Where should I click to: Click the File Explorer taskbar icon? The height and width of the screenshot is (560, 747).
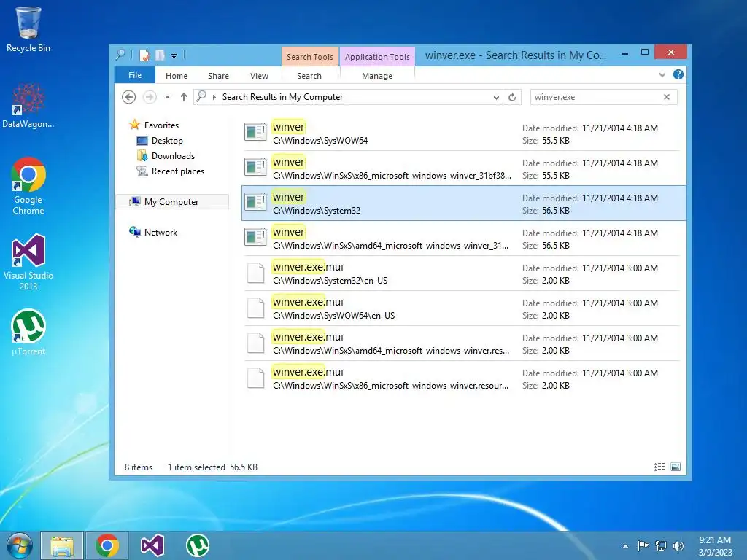(x=62, y=545)
